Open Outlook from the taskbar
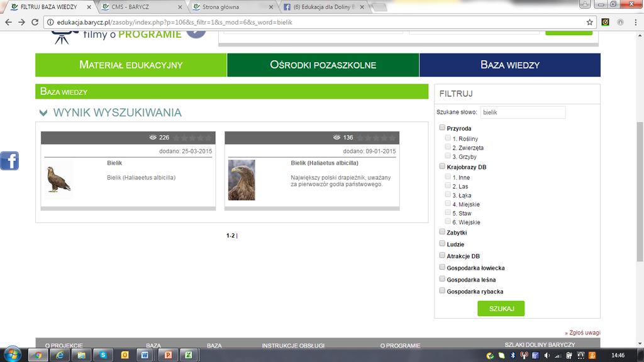The image size is (644, 362). point(125,355)
